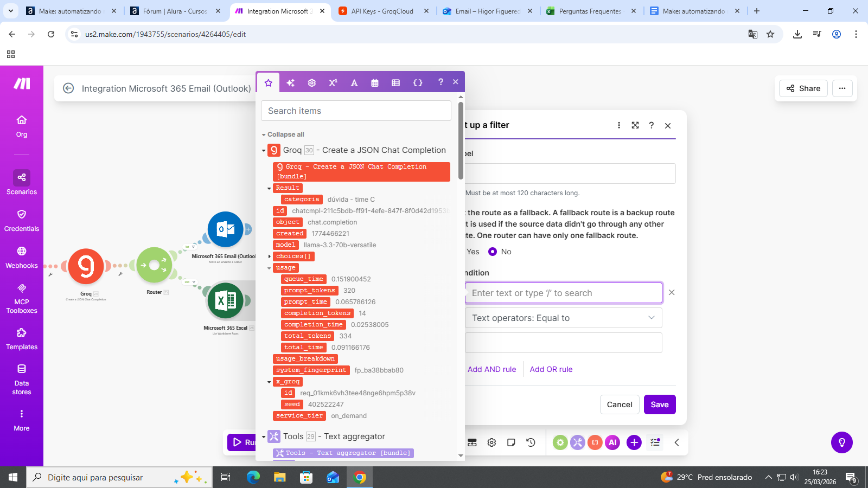The width and height of the screenshot is (868, 488).
Task: Close the Set up a filter dialog
Action: pyautogui.click(x=668, y=125)
